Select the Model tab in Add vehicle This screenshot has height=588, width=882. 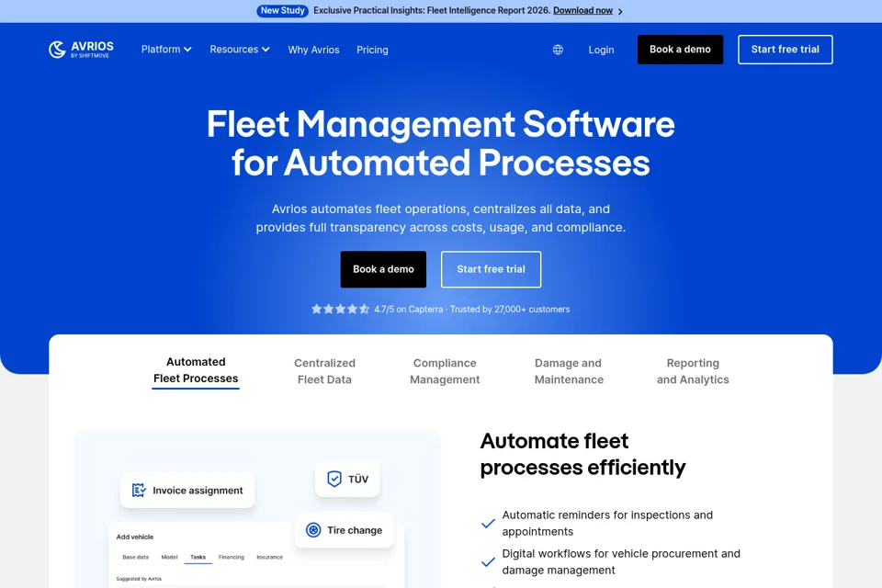point(169,557)
